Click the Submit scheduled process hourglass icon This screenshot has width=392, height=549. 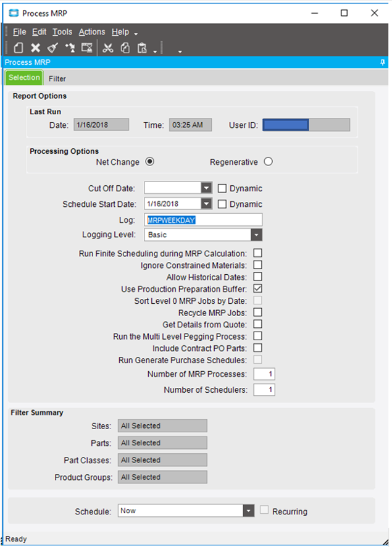(x=87, y=48)
